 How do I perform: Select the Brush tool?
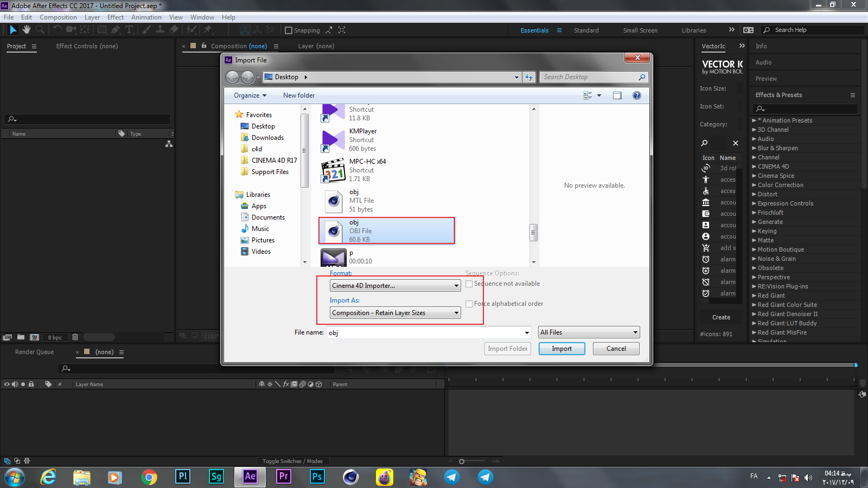(x=146, y=30)
